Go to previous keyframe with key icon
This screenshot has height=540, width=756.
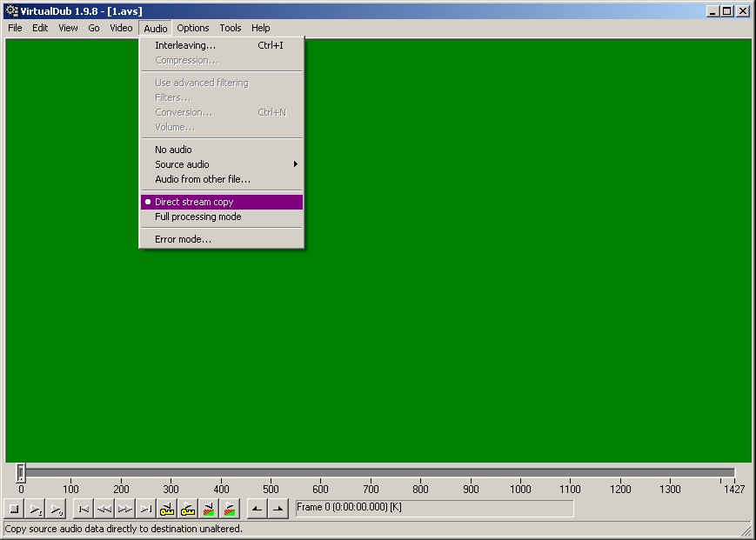pos(167,509)
